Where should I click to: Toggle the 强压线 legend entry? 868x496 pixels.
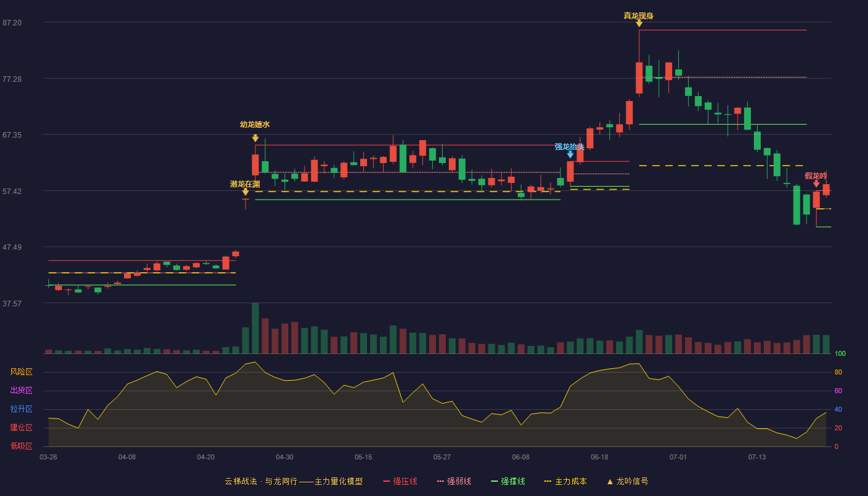[400, 481]
